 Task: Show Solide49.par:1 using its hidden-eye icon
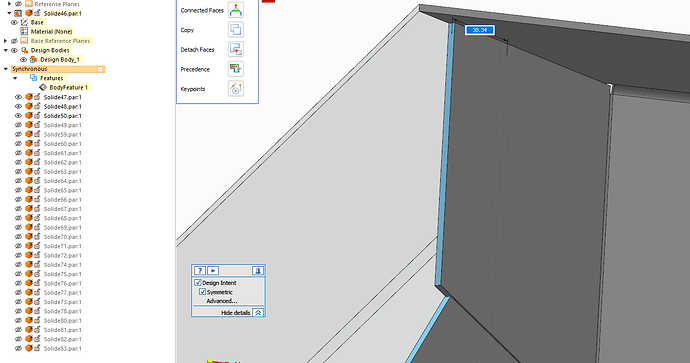click(x=18, y=125)
